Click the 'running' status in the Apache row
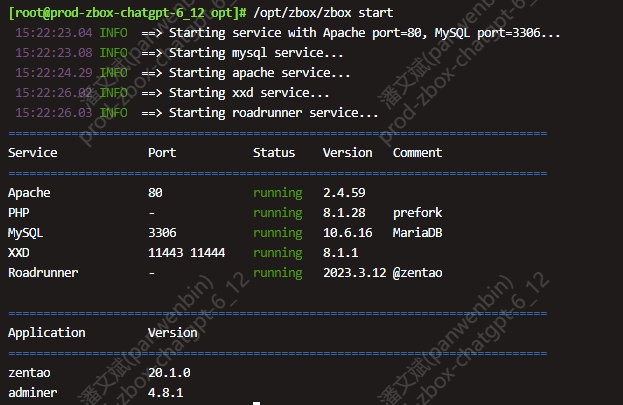This screenshot has height=405, width=623. click(278, 193)
